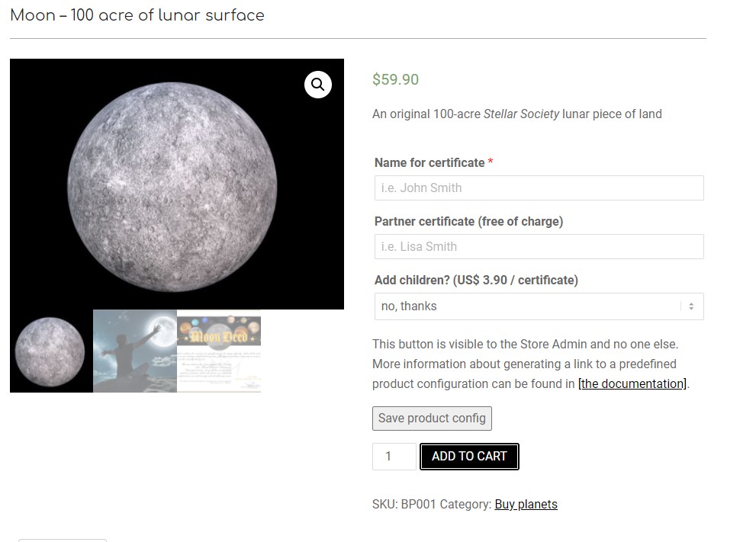Click Save product config button

432,419
